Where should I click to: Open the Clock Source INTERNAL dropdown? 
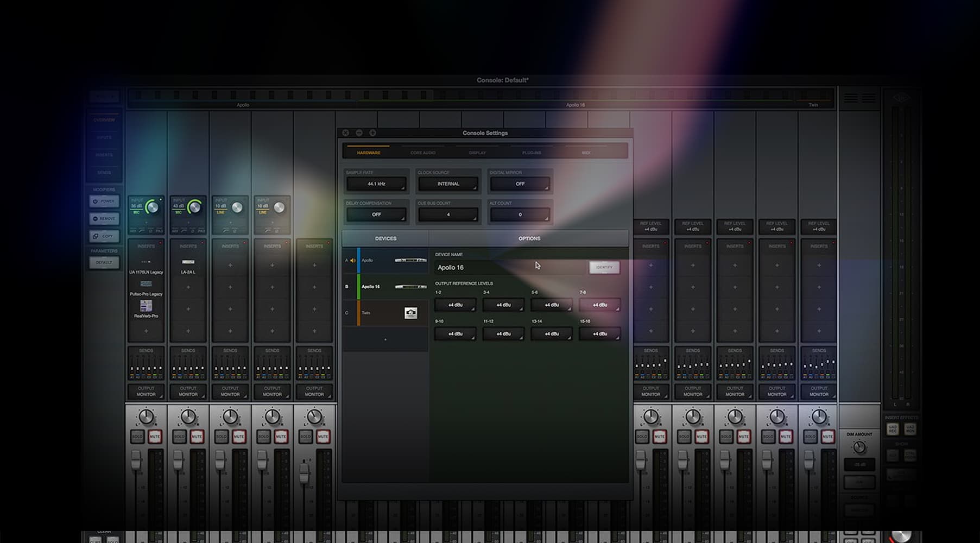pos(448,184)
